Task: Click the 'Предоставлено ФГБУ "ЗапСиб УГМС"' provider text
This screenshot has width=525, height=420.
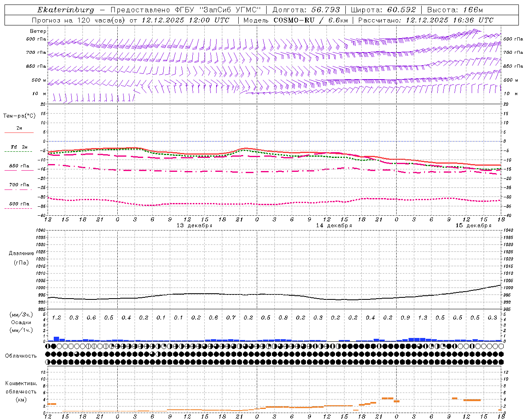Action: (x=185, y=10)
